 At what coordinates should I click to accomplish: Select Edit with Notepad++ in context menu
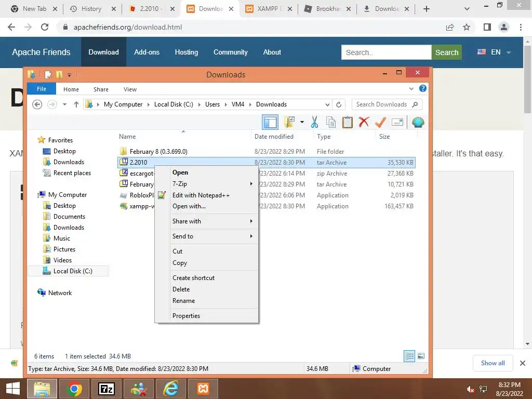point(206,195)
